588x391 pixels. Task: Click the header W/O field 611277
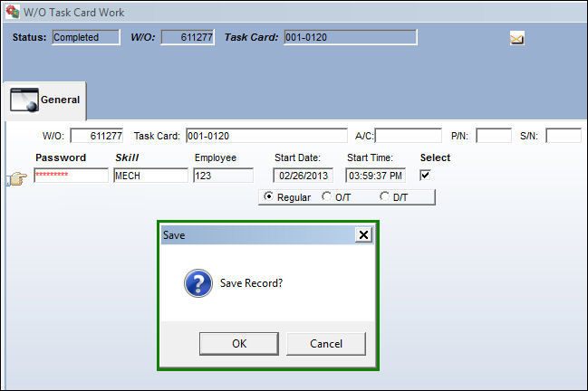[188, 37]
